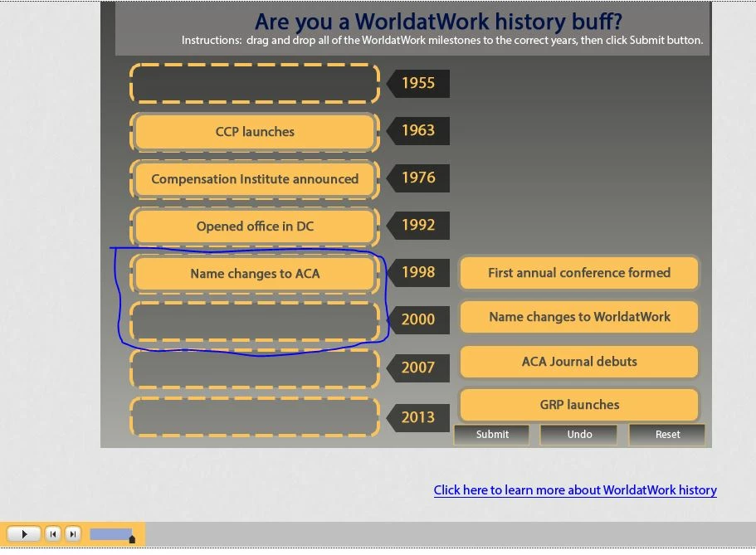Image resolution: width=756 pixels, height=555 pixels.
Task: Click the Reset button
Action: [667, 435]
